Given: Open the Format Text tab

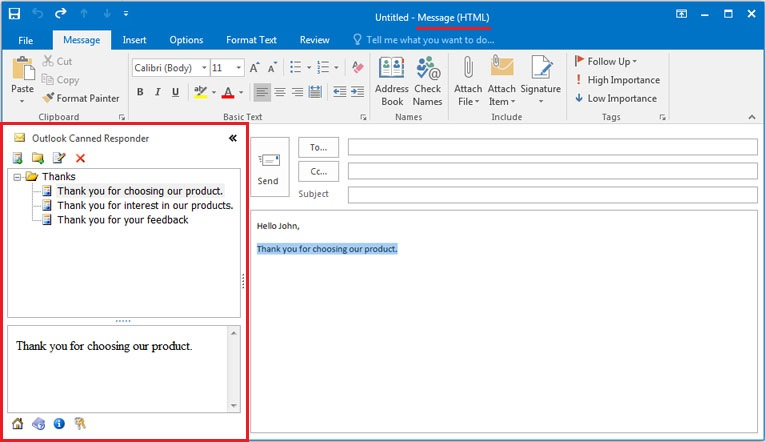Looking at the screenshot, I should 251,40.
